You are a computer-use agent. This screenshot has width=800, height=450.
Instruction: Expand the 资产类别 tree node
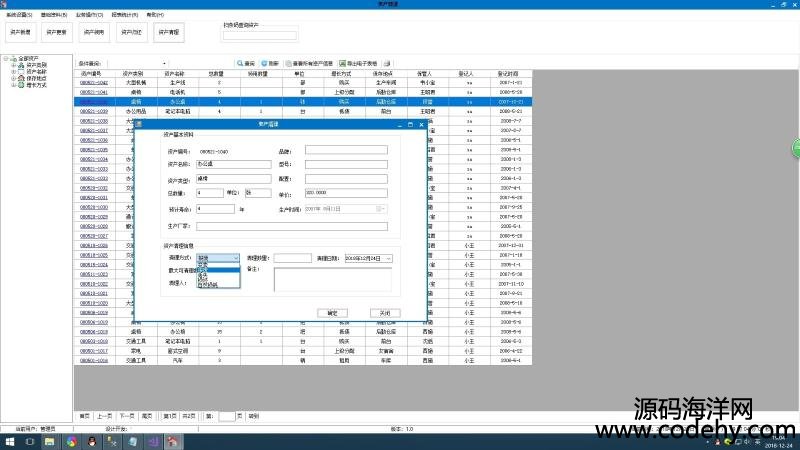14,65
